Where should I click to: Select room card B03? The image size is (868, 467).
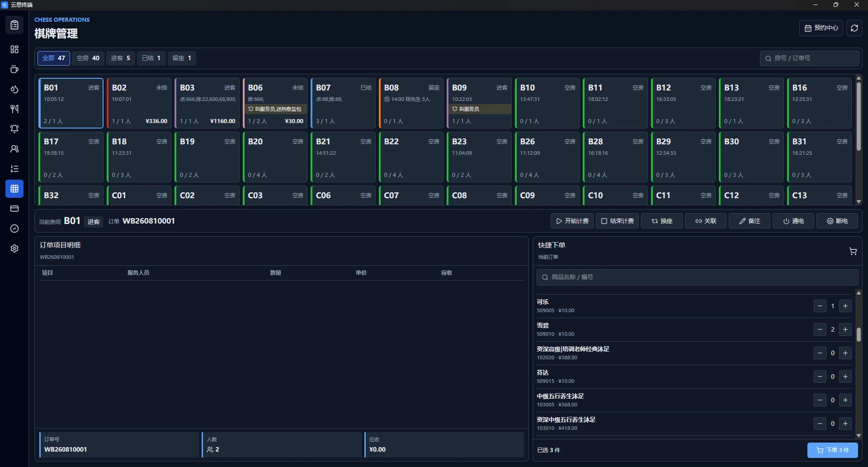(207, 103)
